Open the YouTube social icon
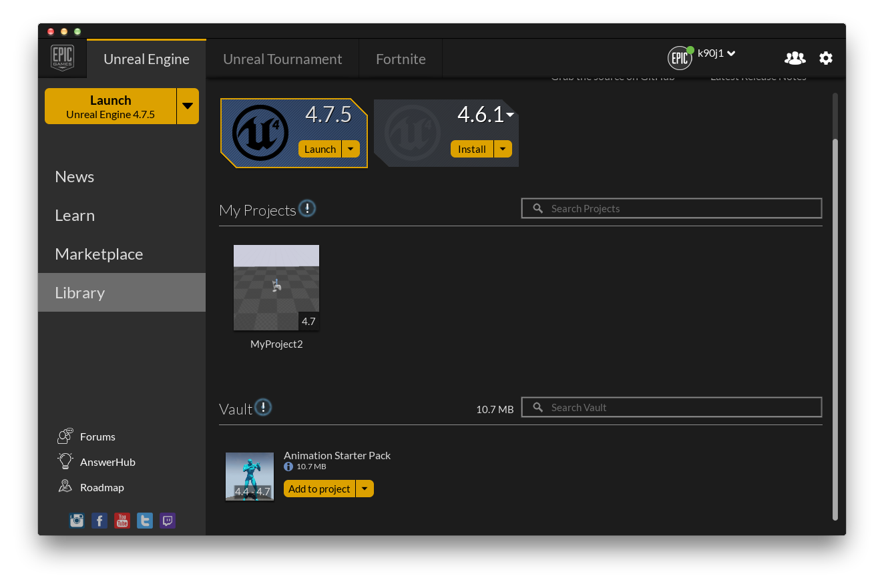The image size is (884, 588). (122, 521)
